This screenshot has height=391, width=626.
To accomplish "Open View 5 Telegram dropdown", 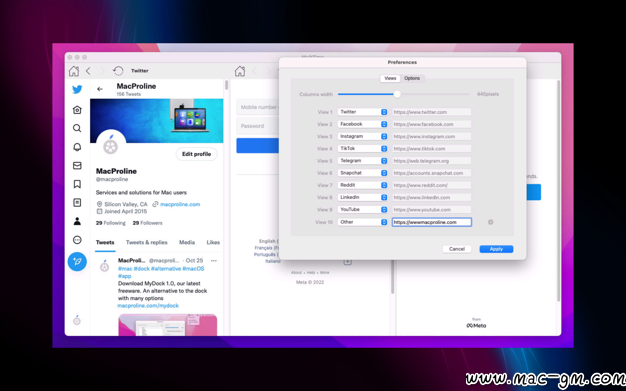I will pos(363,161).
